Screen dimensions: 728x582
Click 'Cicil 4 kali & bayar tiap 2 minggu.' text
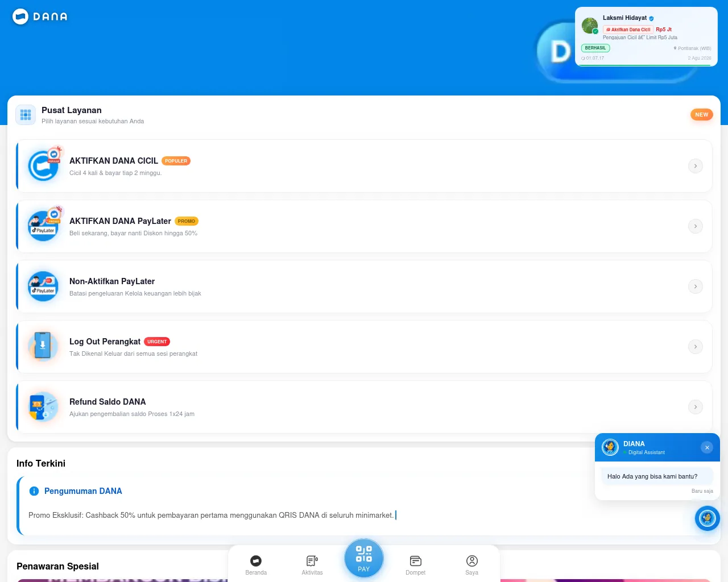115,173
